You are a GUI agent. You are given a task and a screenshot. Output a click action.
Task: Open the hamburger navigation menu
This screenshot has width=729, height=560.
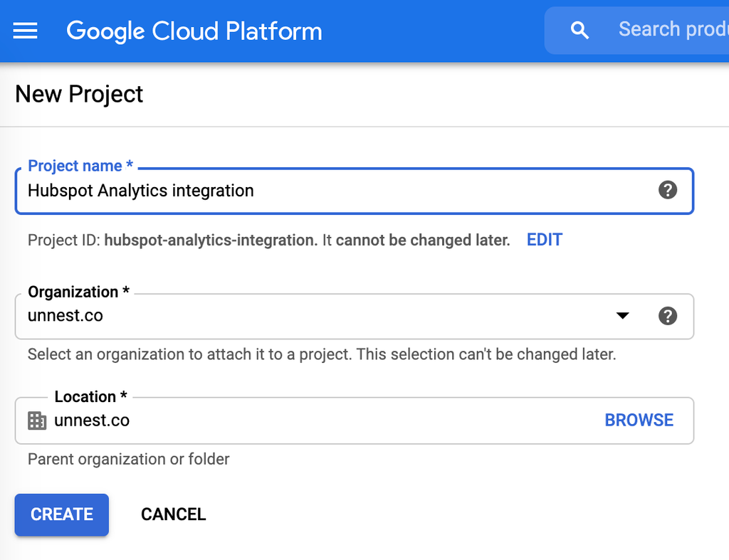point(25,31)
